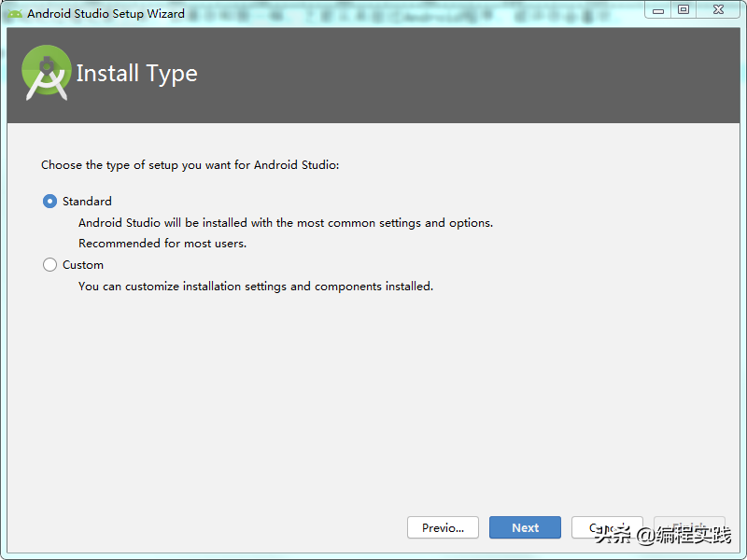Screen dimensions: 747x560
Task: Click the greyed-out Finish button
Action: tap(689, 527)
